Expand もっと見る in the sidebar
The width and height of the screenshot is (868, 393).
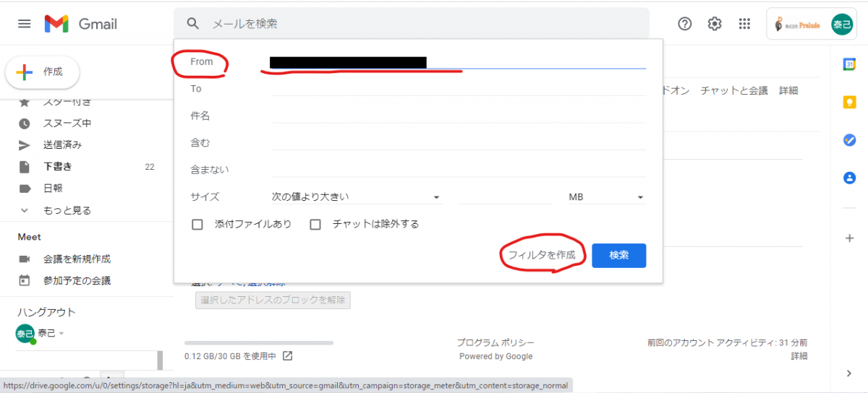coord(67,210)
